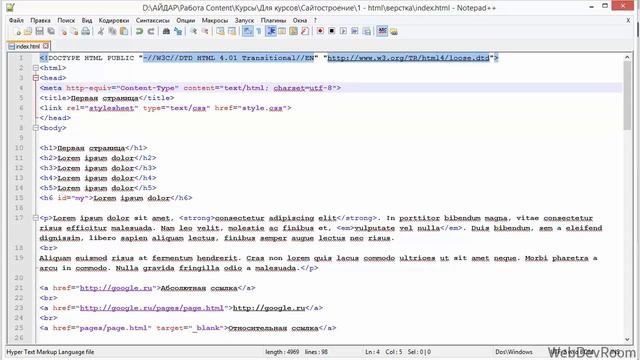The width and height of the screenshot is (640, 360).
Task: Stop macro recording with black square icon
Action: 331,31
